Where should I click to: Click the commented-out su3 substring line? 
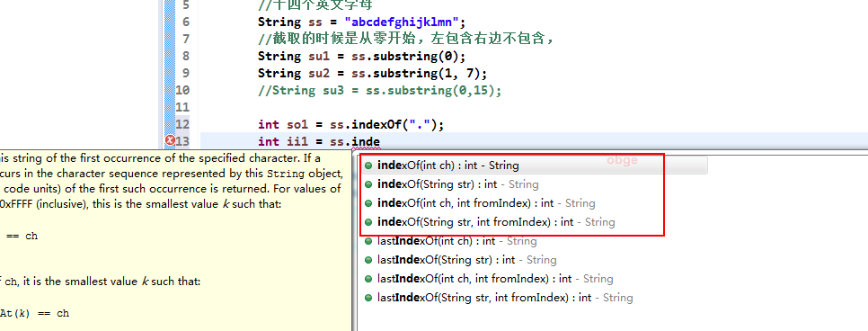pos(380,90)
